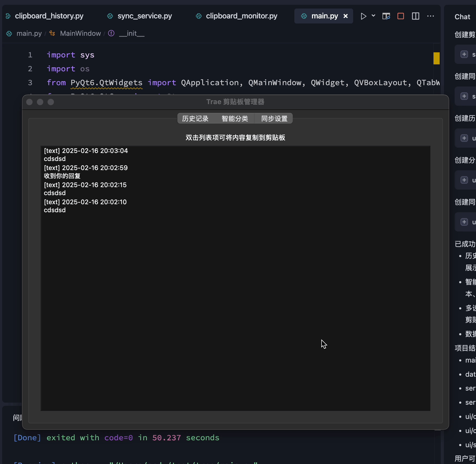Screen dimensions: 476x464
Task: Click the Python icon on clipboard_monitor.py tab
Action: coord(199,16)
